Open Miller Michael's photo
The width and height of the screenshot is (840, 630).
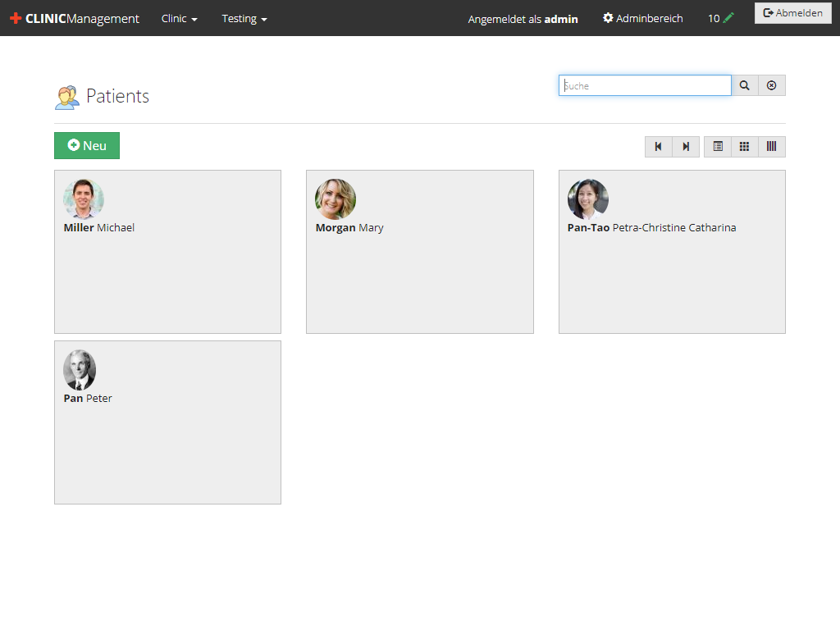[x=84, y=199]
